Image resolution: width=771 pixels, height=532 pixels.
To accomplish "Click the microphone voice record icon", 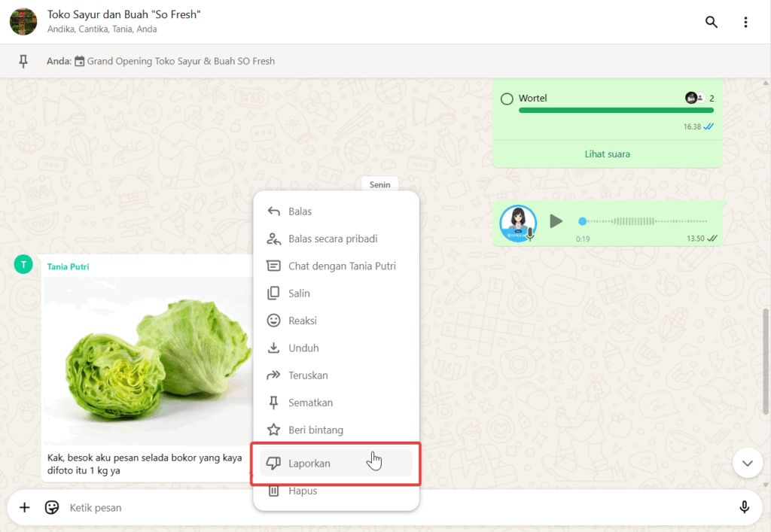I will pos(744,507).
